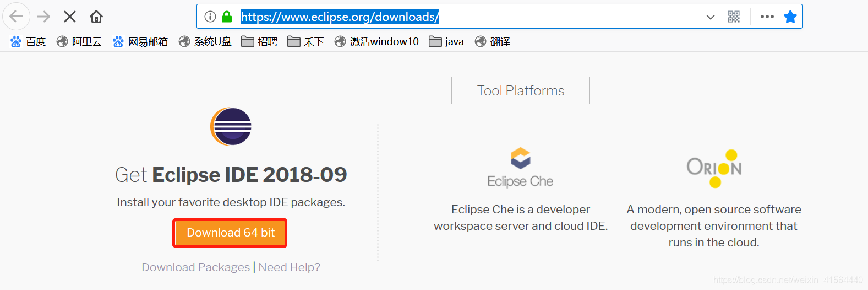This screenshot has width=868, height=290.
Task: Open the 百度 bookmark
Action: click(28, 41)
